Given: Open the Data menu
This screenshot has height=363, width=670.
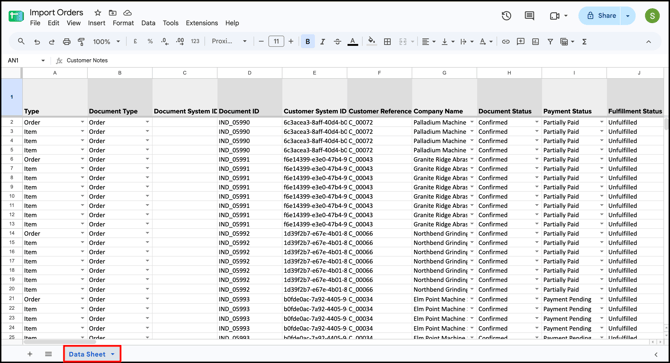Looking at the screenshot, I should pyautogui.click(x=148, y=23).
